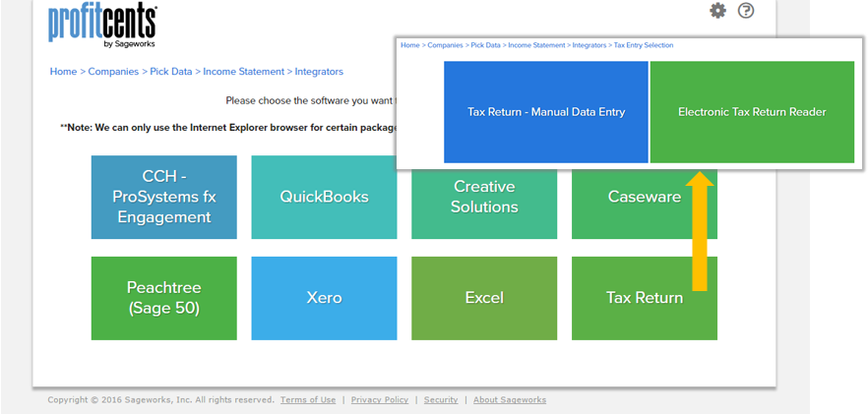Choose Electronic Tax Return Reader
Screen dimensions: 868x414
pyautogui.click(x=752, y=112)
